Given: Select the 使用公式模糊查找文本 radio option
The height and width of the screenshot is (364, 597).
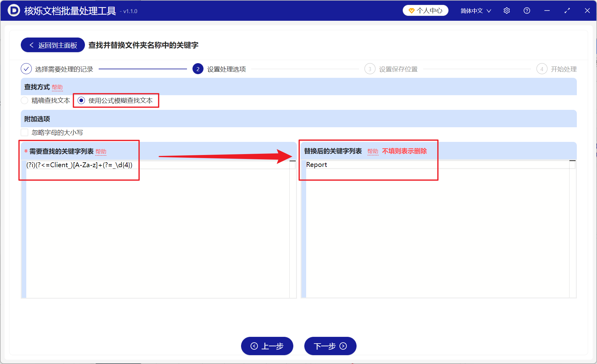Looking at the screenshot, I should 81,100.
